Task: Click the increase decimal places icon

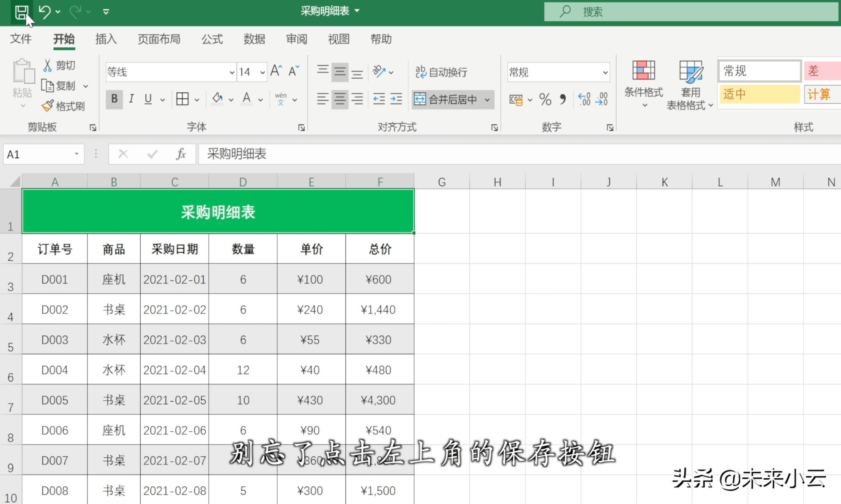Action: point(584,99)
